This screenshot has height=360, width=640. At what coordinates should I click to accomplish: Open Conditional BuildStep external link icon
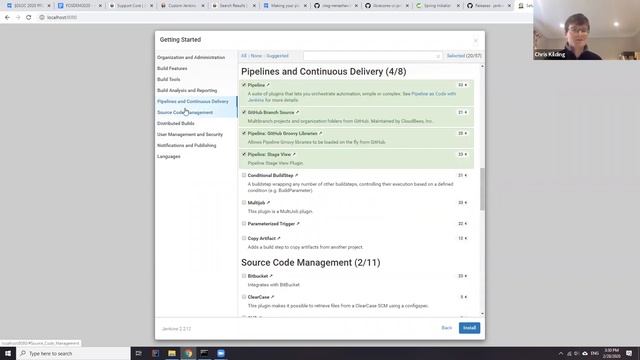[297, 176]
